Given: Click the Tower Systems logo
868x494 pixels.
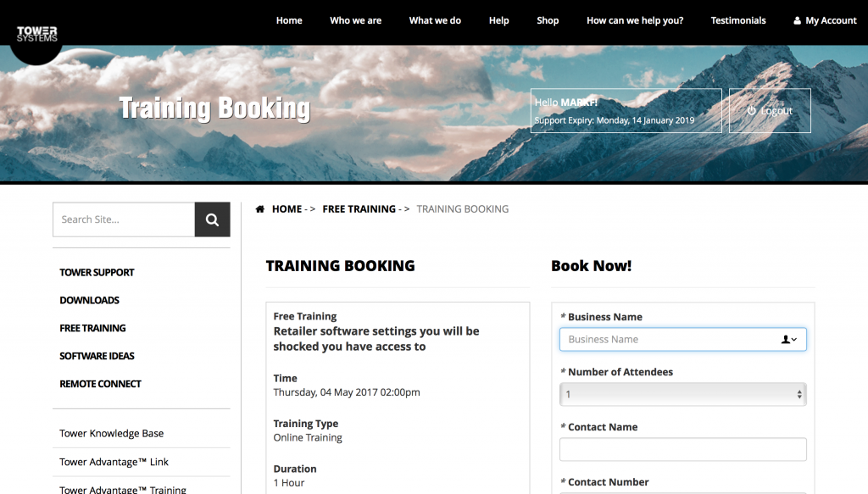Looking at the screenshot, I should (36, 34).
